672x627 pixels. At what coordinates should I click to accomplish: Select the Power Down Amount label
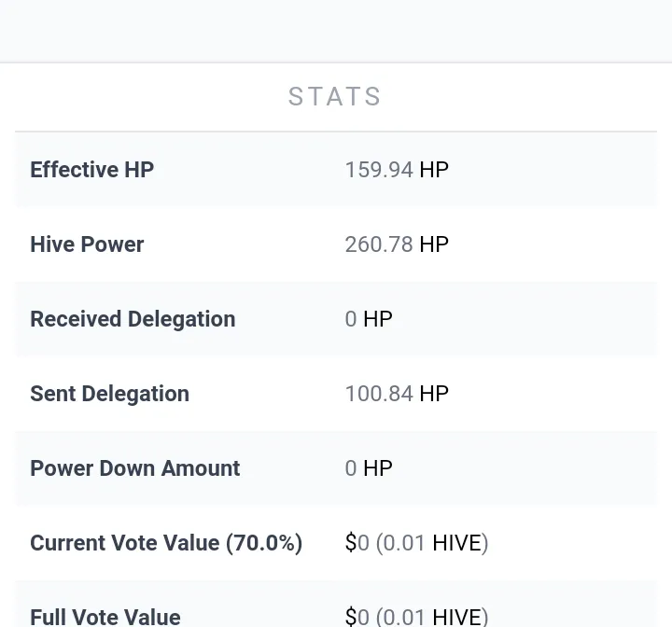click(135, 468)
